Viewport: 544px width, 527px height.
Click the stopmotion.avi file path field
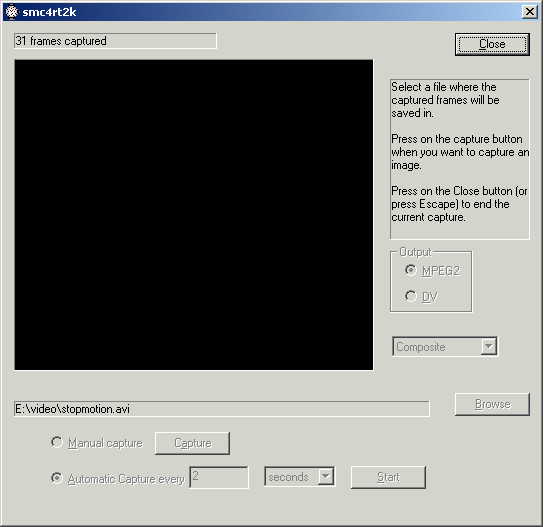point(222,409)
